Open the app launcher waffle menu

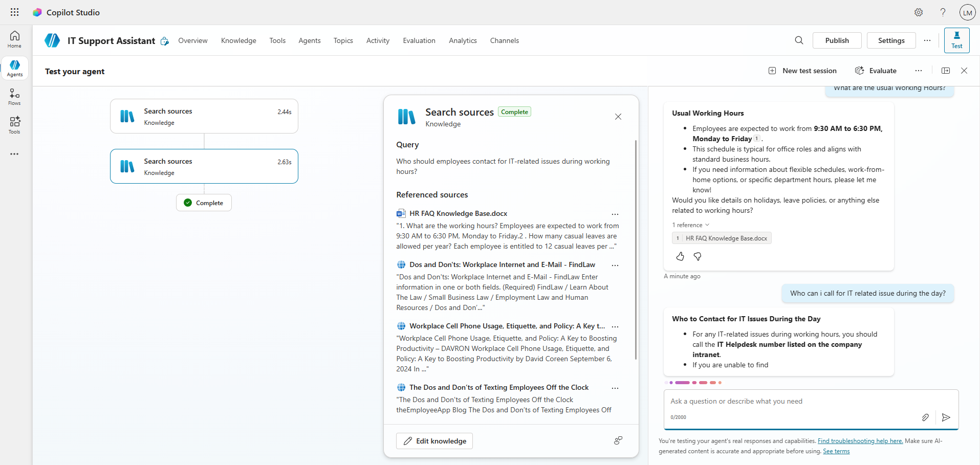[x=14, y=12]
